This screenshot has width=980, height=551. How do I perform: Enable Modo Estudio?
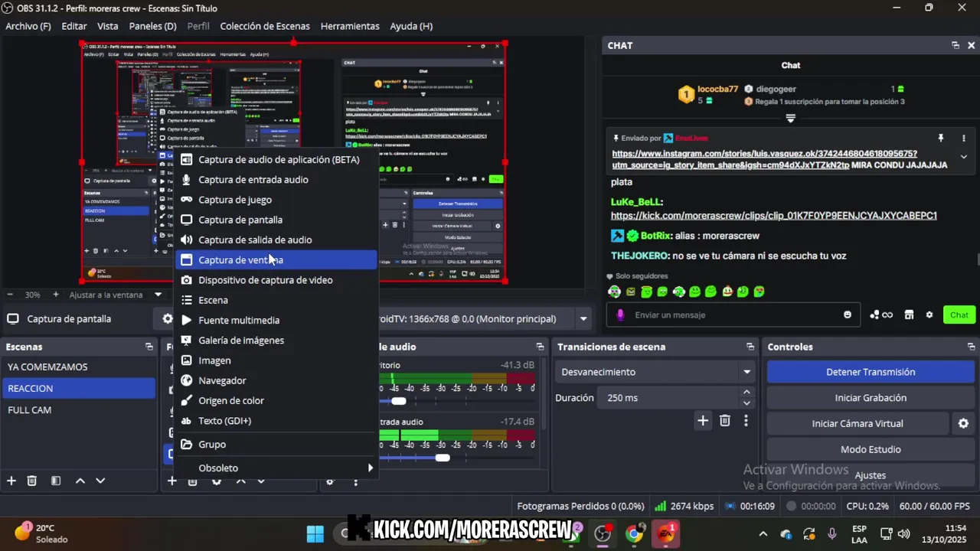pyautogui.click(x=871, y=449)
